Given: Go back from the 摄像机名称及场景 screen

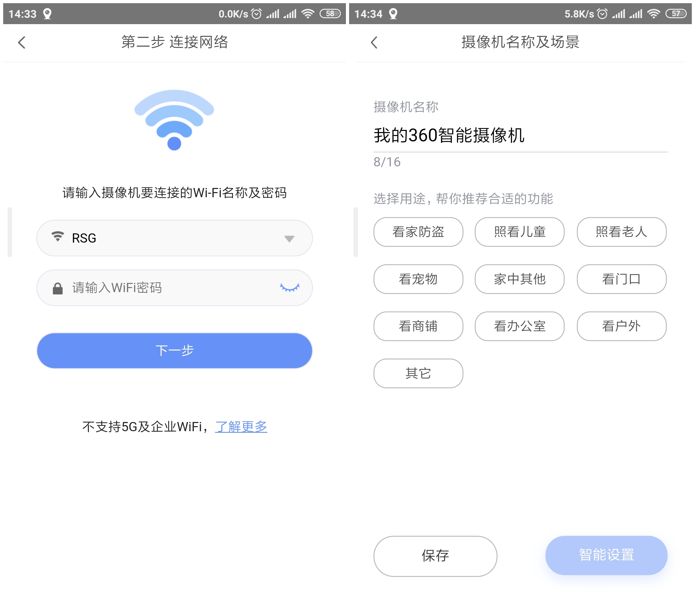Looking at the screenshot, I should [x=374, y=43].
